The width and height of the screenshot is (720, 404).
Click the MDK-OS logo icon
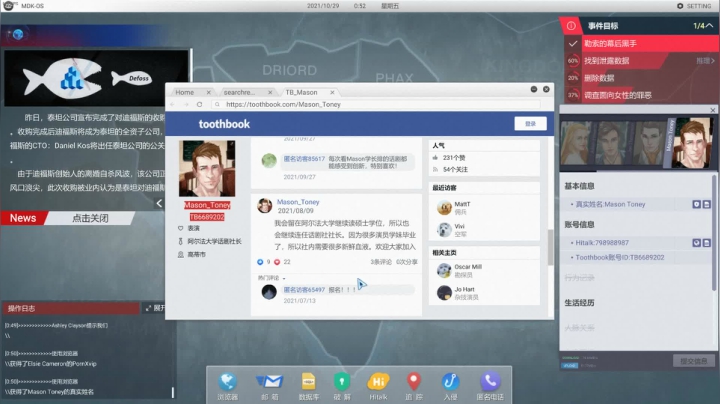tap(9, 6)
